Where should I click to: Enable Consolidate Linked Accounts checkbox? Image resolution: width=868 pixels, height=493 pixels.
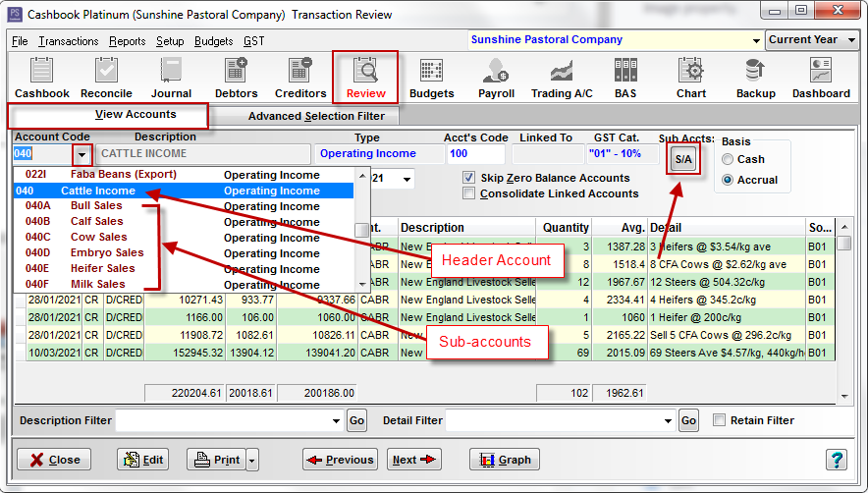pyautogui.click(x=469, y=193)
